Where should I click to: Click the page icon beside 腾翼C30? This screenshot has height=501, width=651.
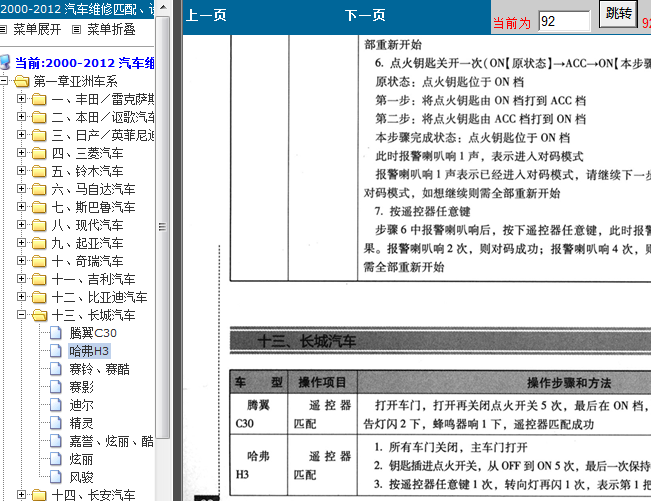[56, 332]
